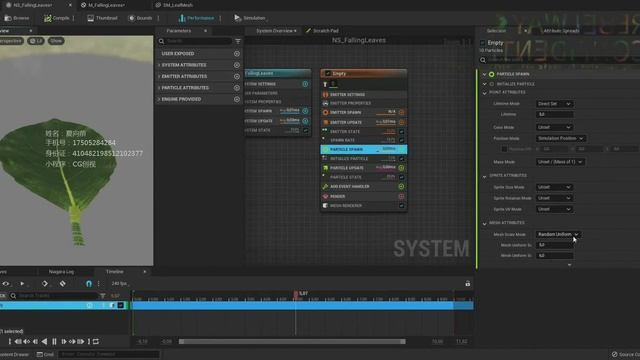The height and width of the screenshot is (360, 640).
Task: Collapse the Mesh Attributes section
Action: (x=484, y=223)
